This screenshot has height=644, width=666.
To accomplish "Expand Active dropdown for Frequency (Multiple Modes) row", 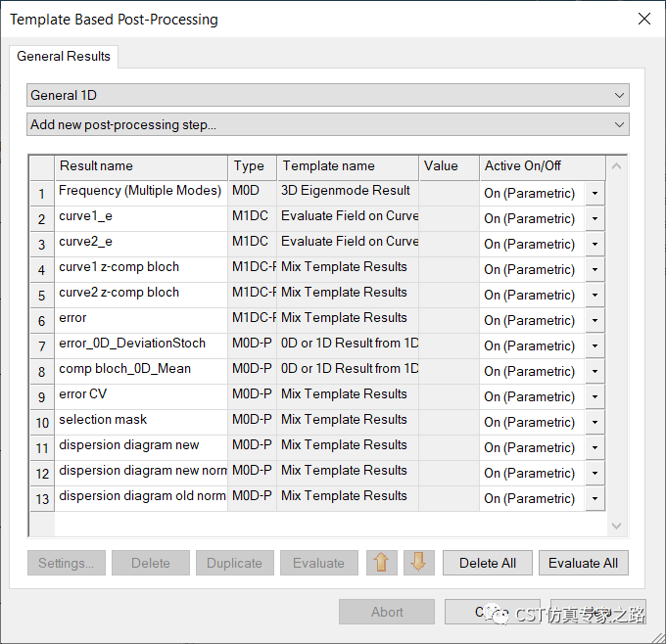I will (595, 193).
